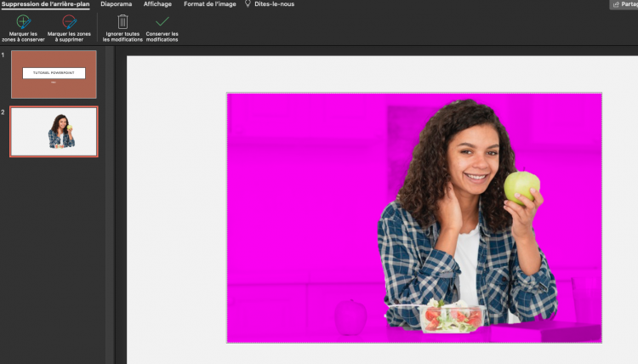Click slide number 1 label
The width and height of the screenshot is (638, 364).
pos(3,55)
